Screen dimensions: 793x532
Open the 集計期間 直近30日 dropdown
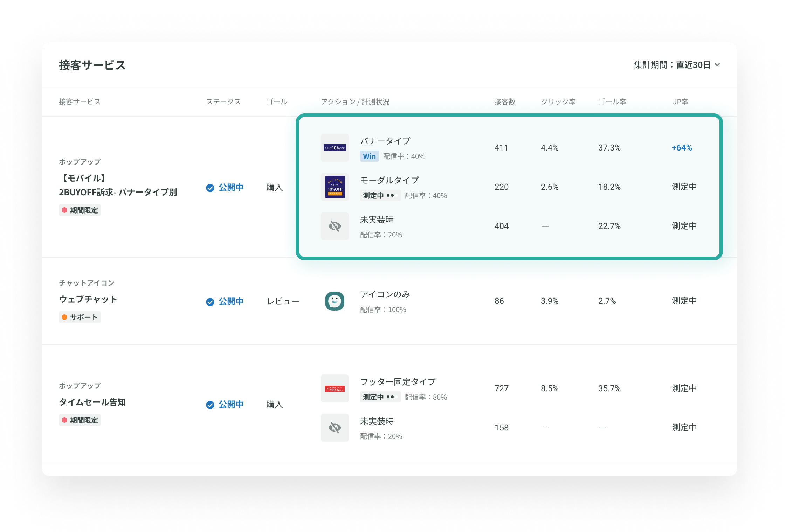(693, 65)
